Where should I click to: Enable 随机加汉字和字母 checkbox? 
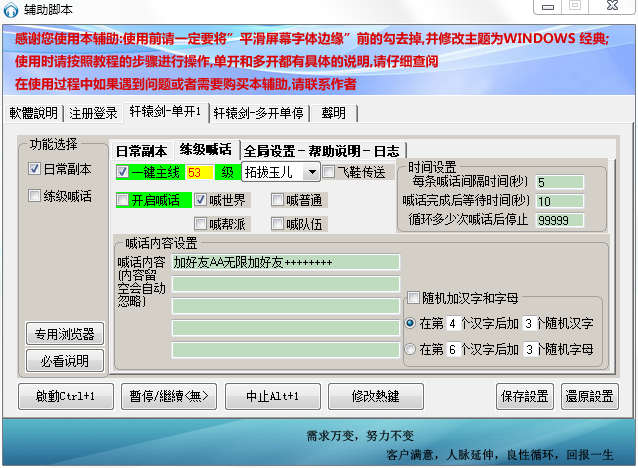click(413, 298)
